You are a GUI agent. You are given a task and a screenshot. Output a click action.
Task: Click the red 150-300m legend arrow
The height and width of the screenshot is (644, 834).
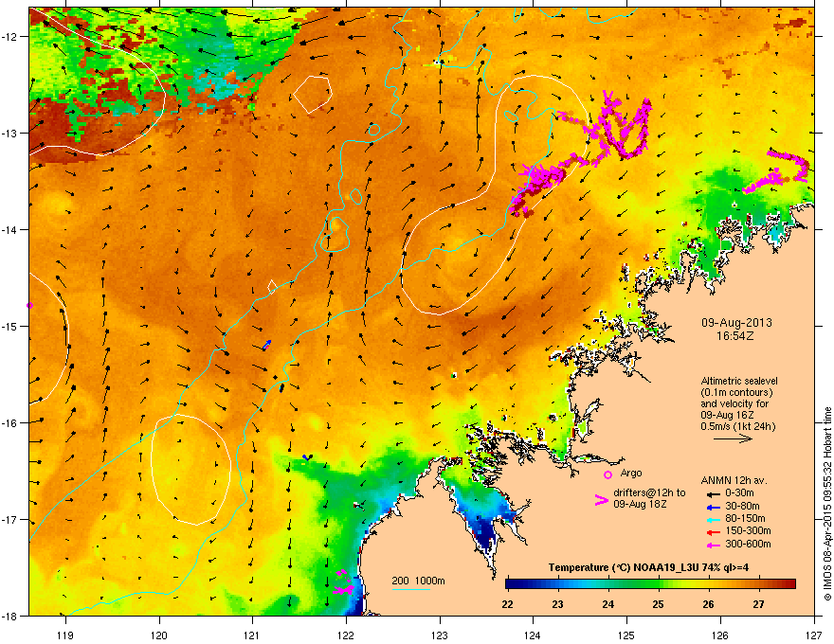click(x=713, y=532)
